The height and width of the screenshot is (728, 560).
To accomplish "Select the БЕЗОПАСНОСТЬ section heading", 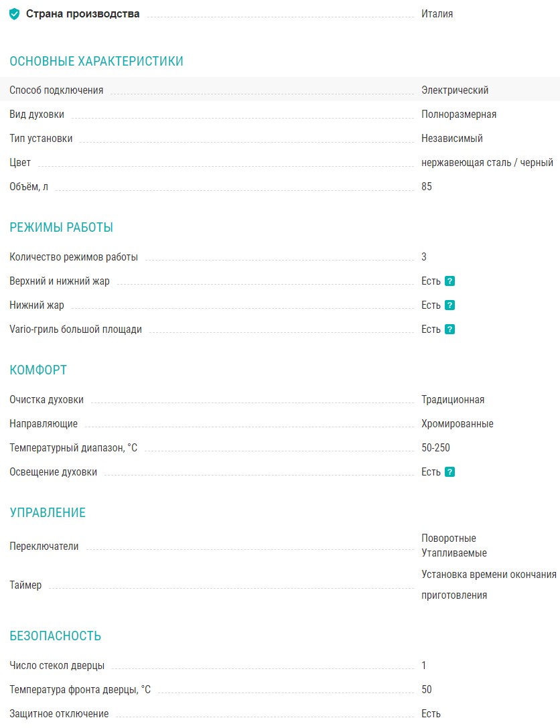I will click(x=56, y=636).
